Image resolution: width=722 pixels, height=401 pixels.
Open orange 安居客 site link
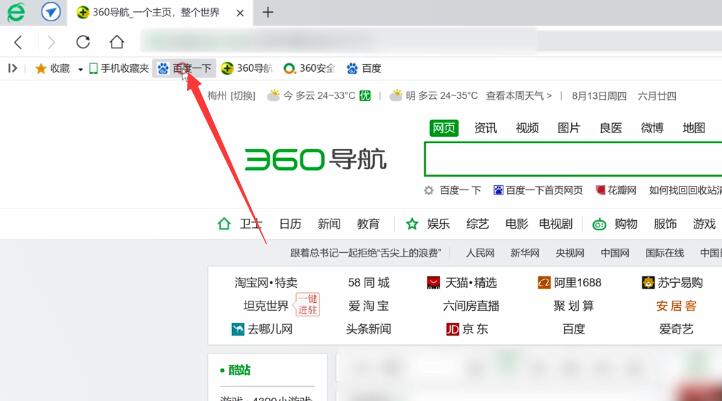[x=676, y=306]
